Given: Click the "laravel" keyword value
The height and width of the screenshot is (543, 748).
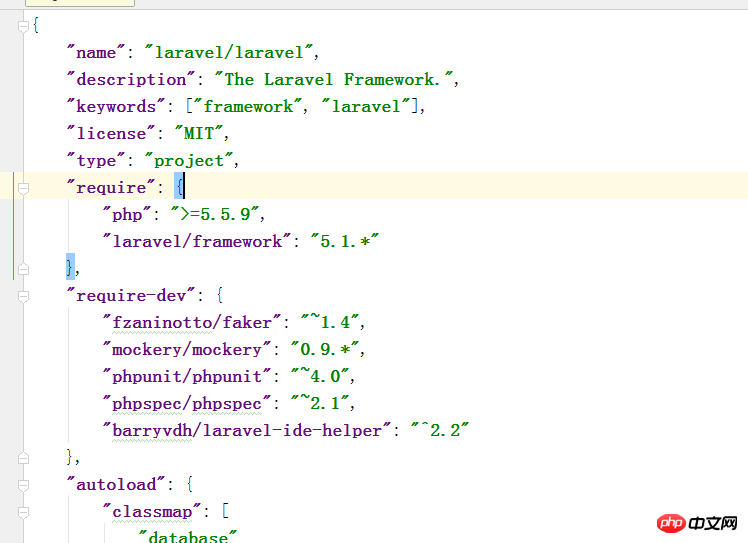Looking at the screenshot, I should pos(366,106).
